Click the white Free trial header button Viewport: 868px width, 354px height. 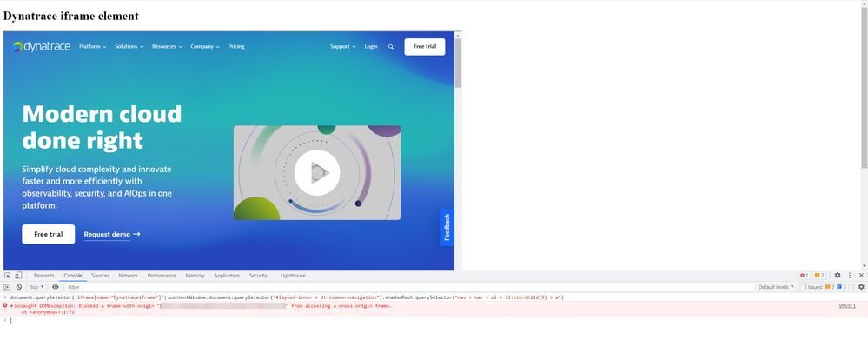point(424,47)
